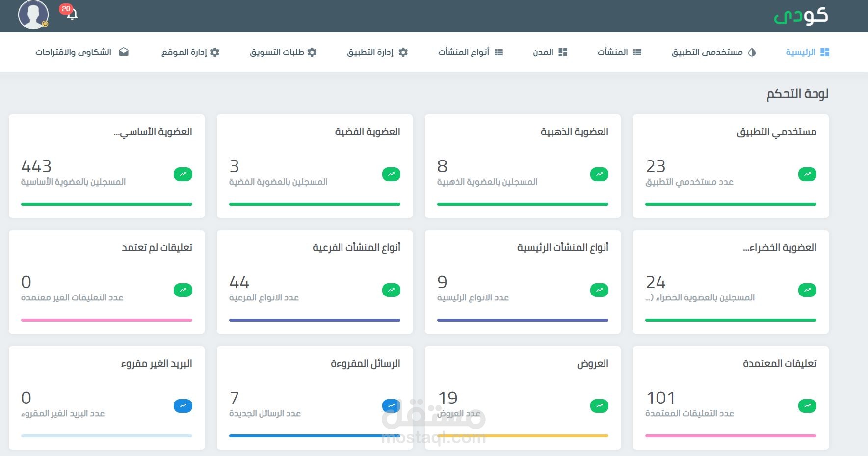Select the dashboard grid icon next to الرئيسية

pos(826,52)
